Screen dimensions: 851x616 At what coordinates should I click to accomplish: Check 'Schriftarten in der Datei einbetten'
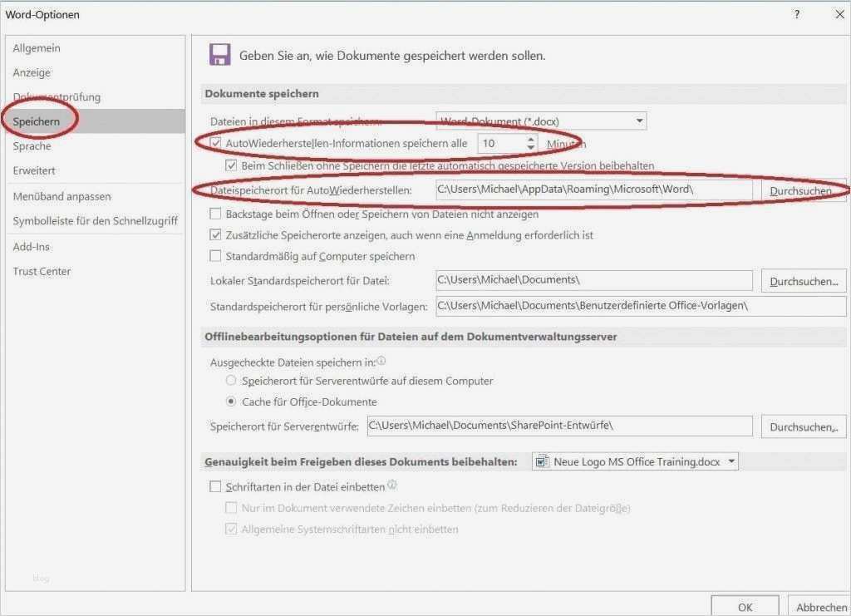pos(214,485)
